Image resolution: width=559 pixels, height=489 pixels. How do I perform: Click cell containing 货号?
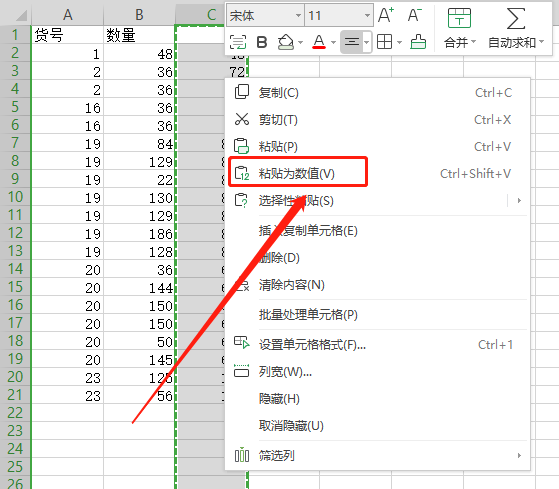[67, 35]
